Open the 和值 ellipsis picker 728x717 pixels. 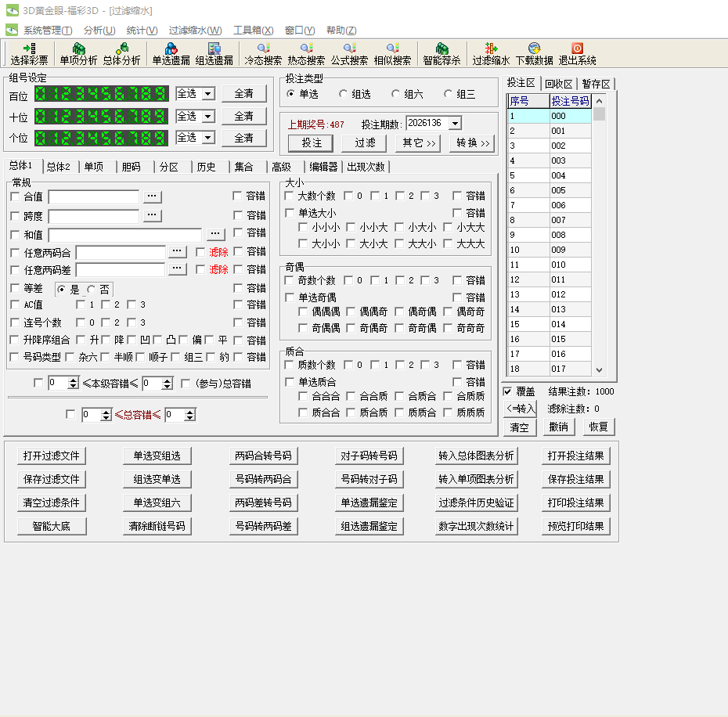pyautogui.click(x=215, y=233)
